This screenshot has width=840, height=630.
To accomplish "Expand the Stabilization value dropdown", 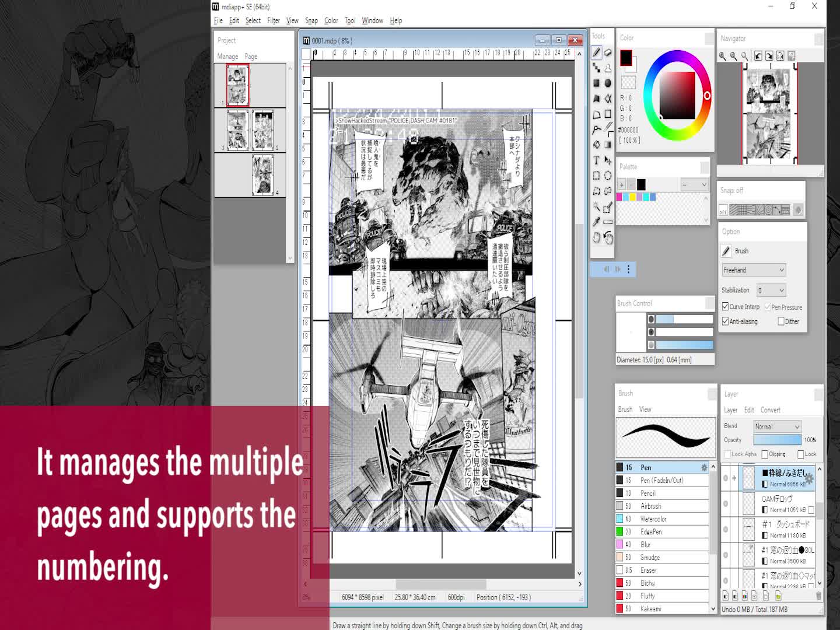I will pos(771,290).
